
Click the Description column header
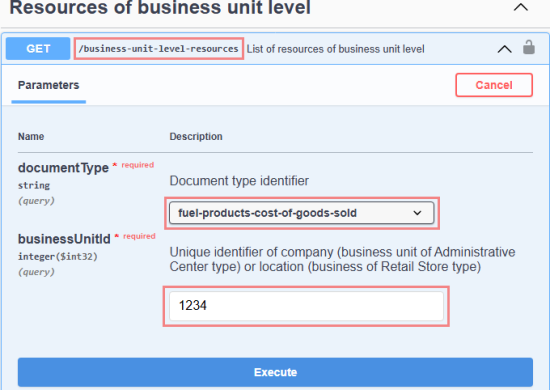pos(196,136)
